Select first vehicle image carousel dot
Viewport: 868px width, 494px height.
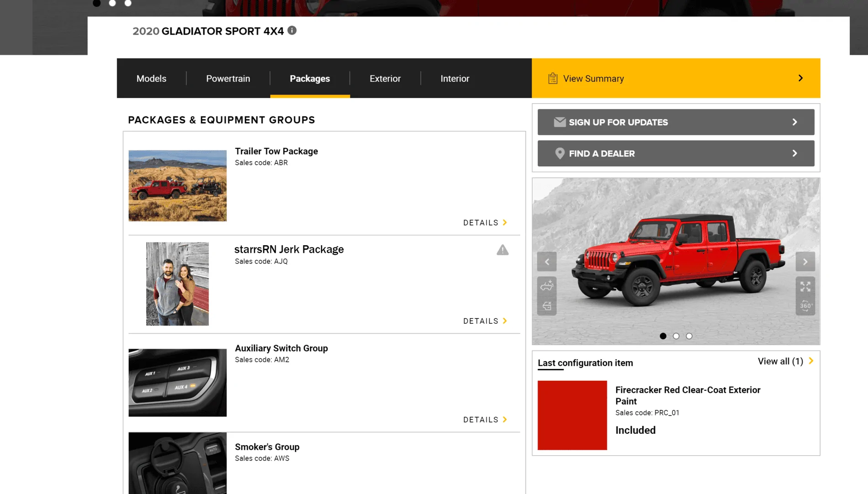tap(663, 336)
